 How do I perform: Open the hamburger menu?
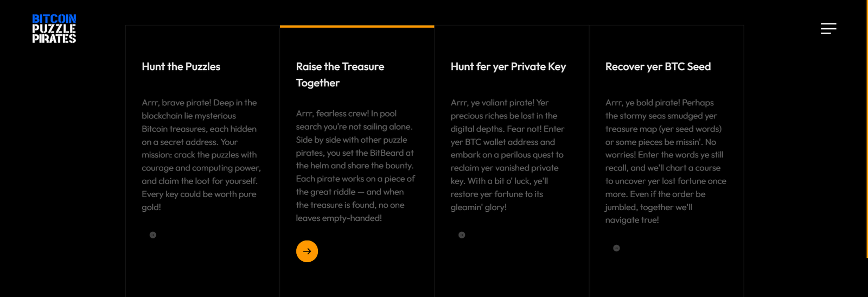pos(828,28)
